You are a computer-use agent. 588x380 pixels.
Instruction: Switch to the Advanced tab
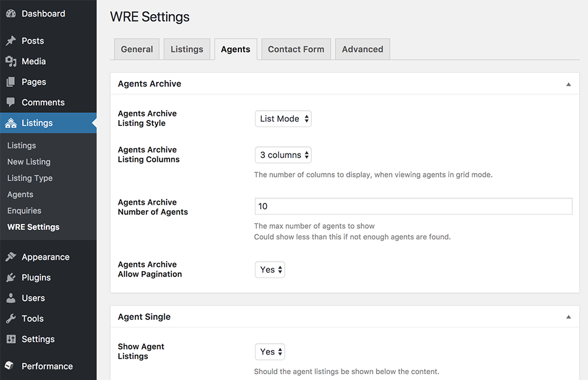pyautogui.click(x=363, y=49)
